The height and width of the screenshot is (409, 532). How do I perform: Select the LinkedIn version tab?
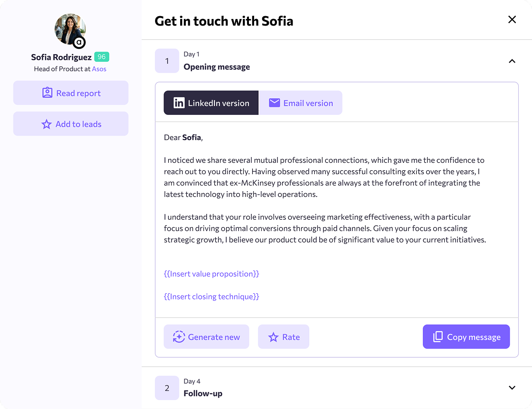point(211,102)
